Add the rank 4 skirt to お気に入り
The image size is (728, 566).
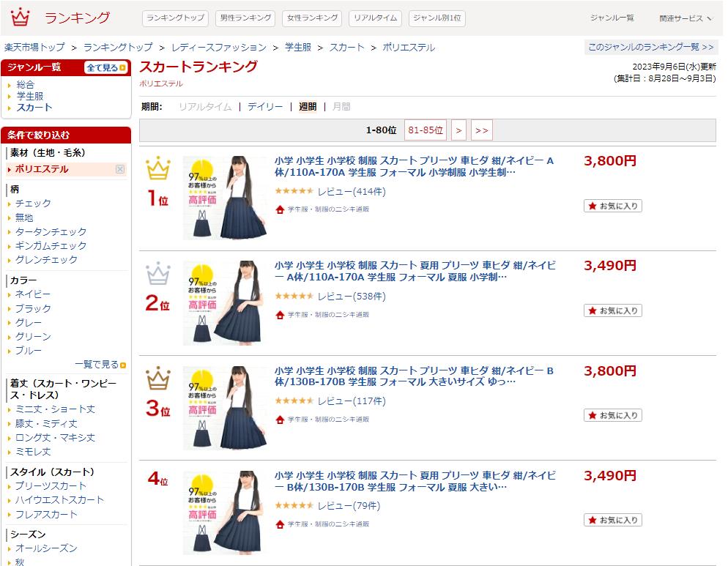coord(612,520)
